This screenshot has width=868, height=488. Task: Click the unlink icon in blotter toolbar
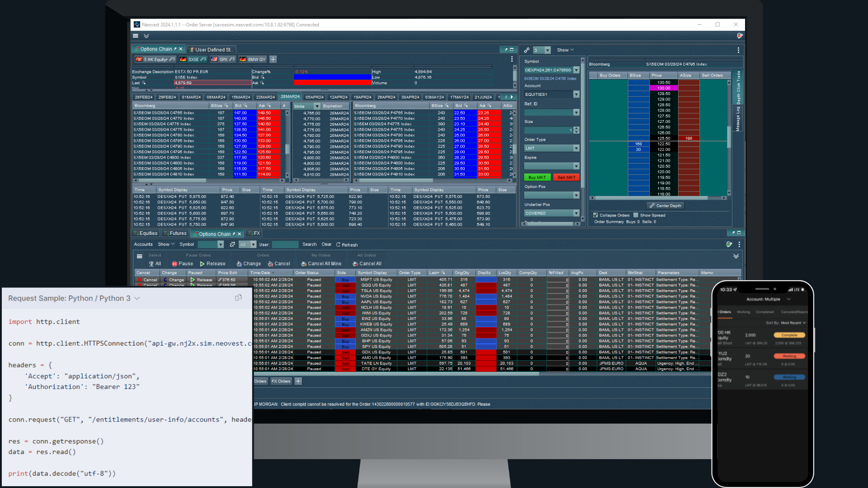pyautogui.click(x=232, y=244)
